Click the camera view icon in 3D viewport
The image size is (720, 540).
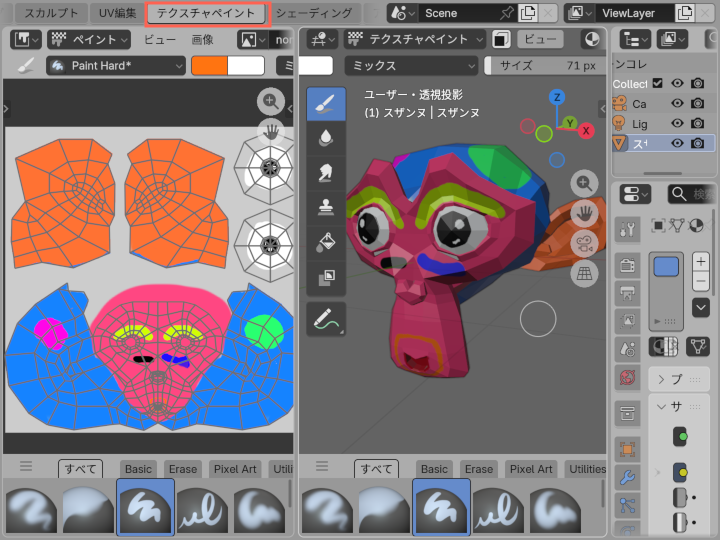click(x=584, y=243)
